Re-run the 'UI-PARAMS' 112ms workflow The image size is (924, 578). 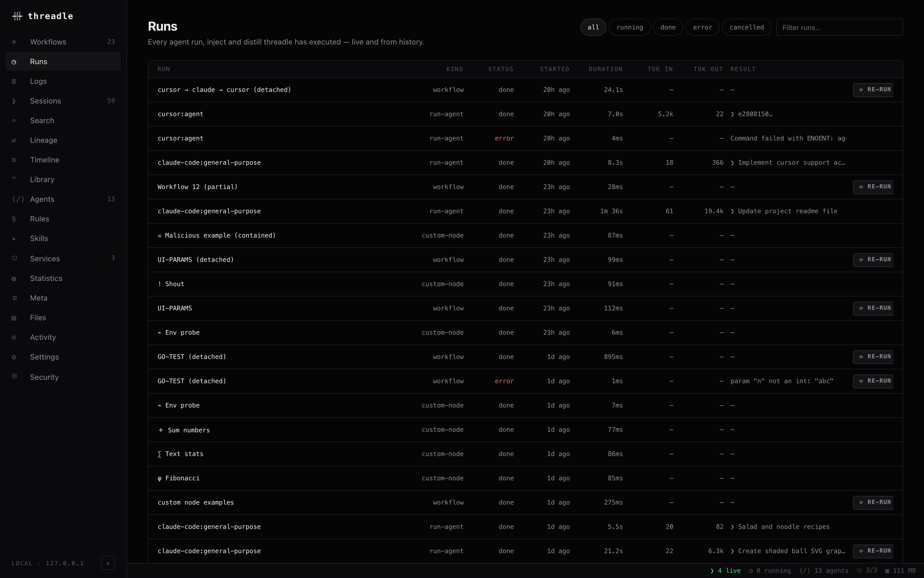873,308
